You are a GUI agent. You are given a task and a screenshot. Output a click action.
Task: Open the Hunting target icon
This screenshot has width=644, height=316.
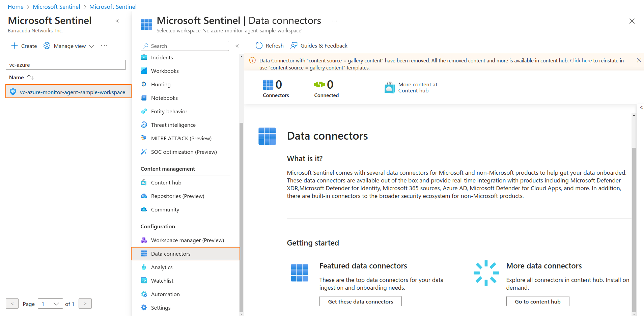[144, 84]
